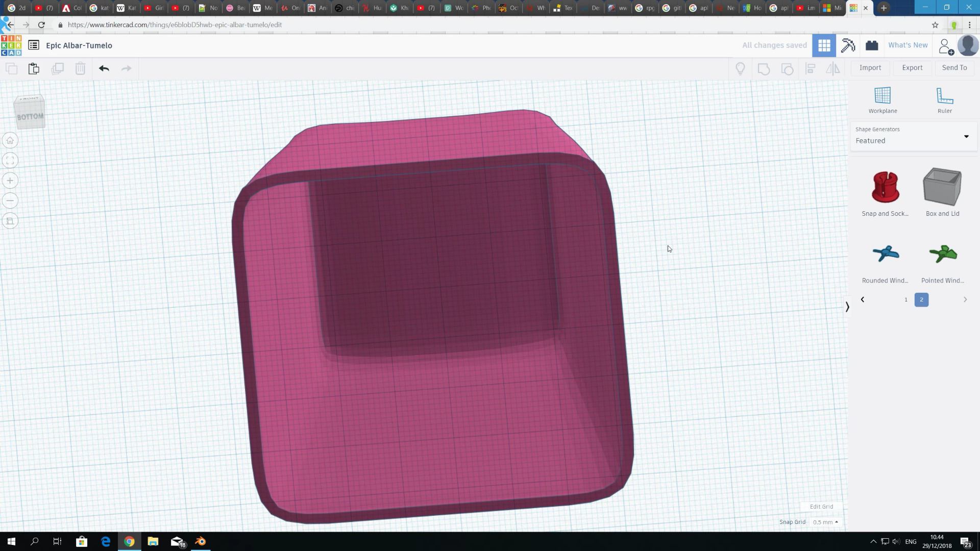
Task: Reload the page in the browser
Action: coord(41,24)
